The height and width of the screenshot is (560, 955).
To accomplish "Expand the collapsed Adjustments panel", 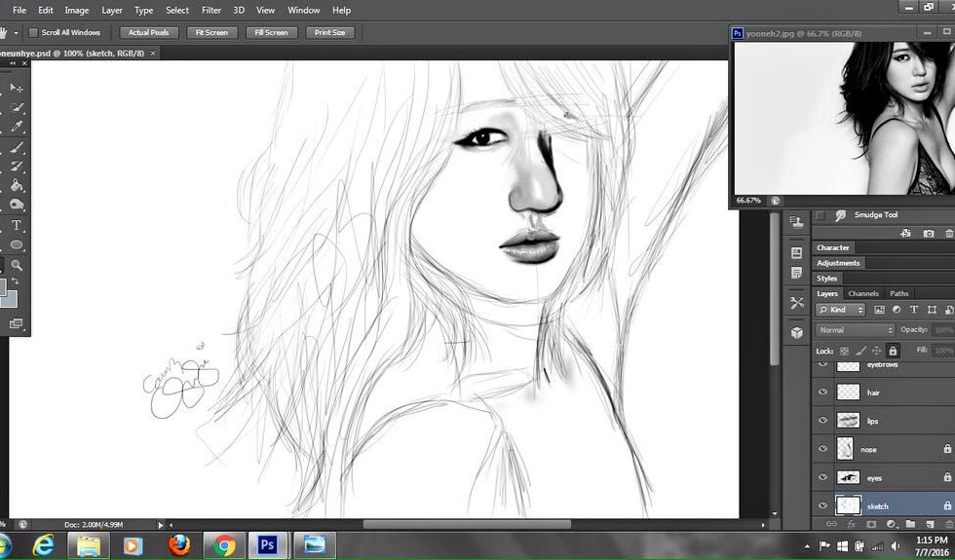I will 838,263.
